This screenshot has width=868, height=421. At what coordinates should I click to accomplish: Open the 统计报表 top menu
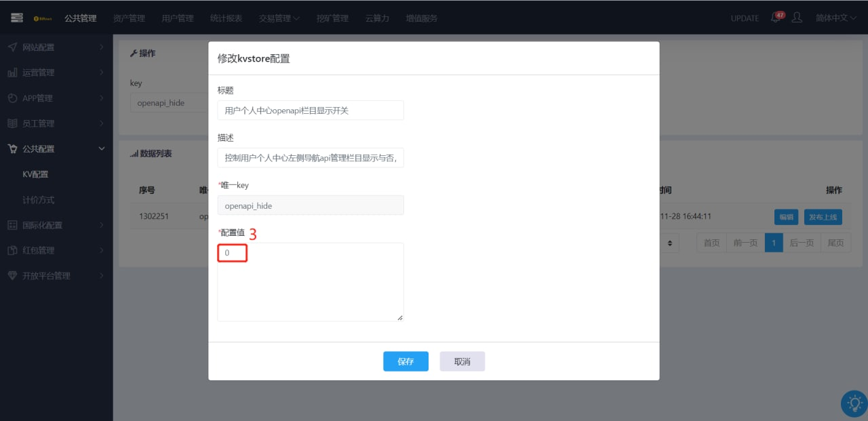(226, 18)
